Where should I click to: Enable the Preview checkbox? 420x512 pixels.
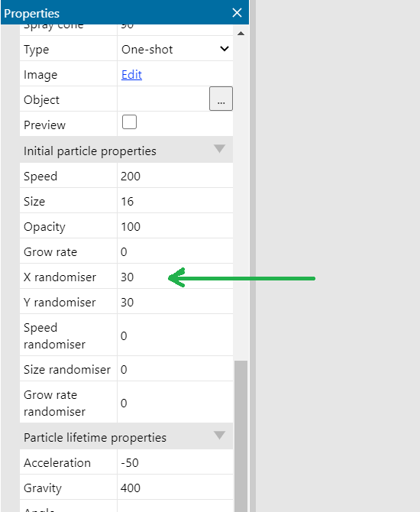click(x=129, y=122)
